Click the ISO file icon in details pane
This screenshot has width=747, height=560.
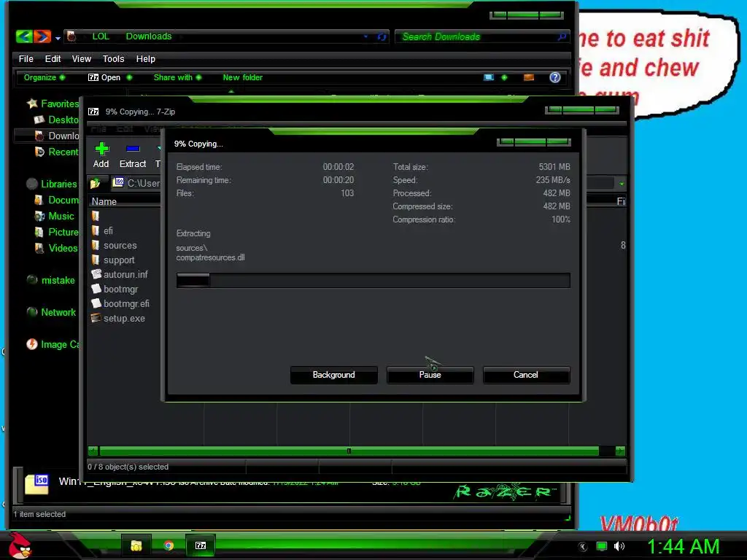point(36,484)
